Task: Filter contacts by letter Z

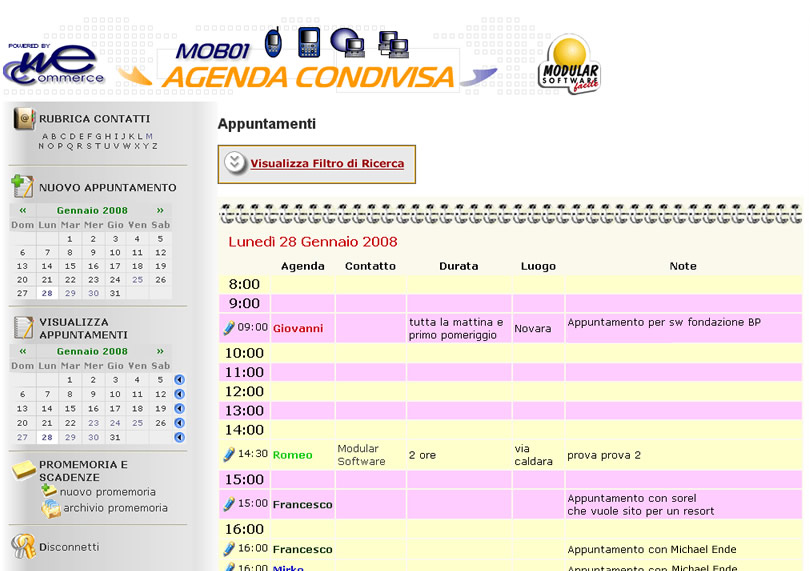Action: [154, 146]
